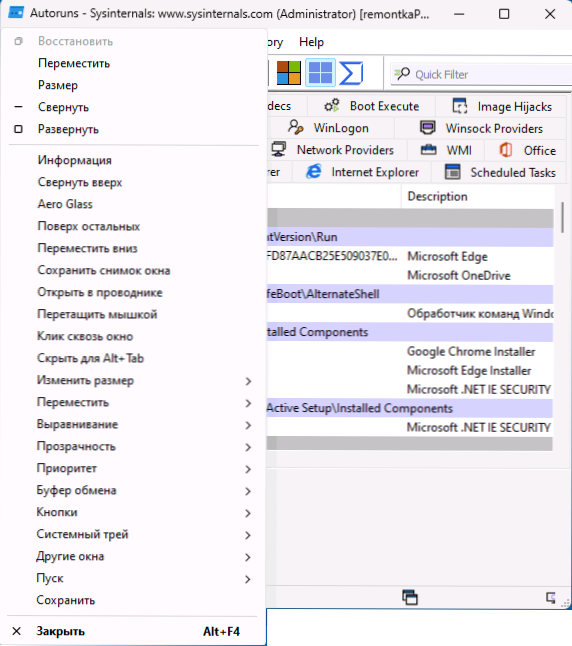Switch to the Scheduled Tasks tab
The width and height of the screenshot is (572, 646).
[499, 172]
